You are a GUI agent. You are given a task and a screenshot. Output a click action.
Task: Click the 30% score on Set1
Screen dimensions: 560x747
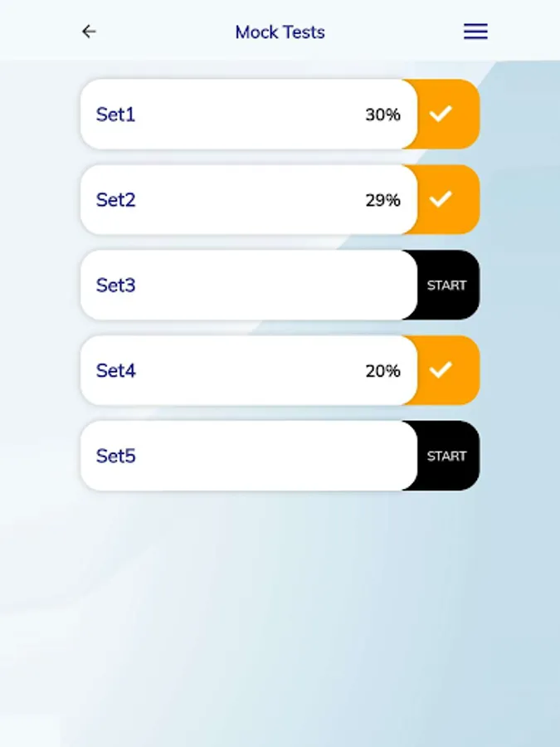382,115
